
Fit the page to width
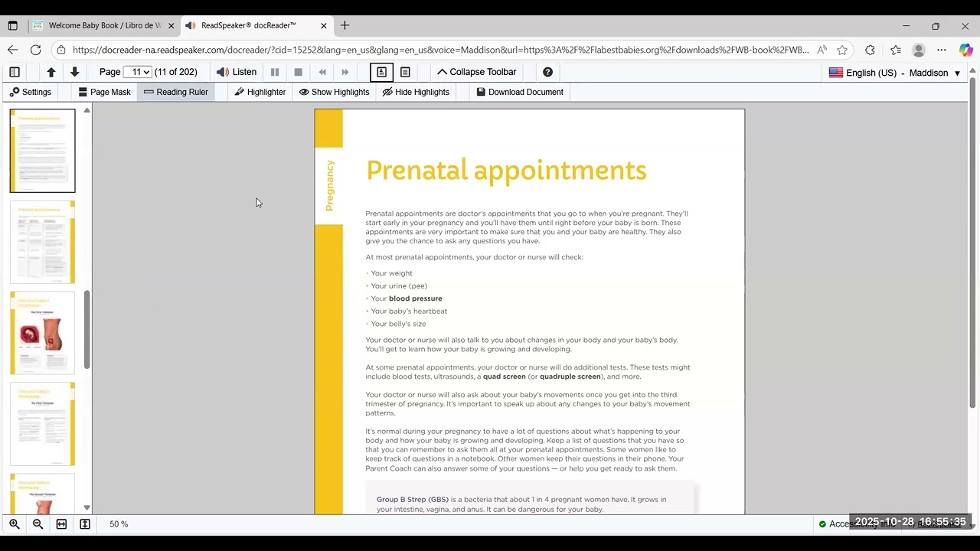(x=61, y=524)
